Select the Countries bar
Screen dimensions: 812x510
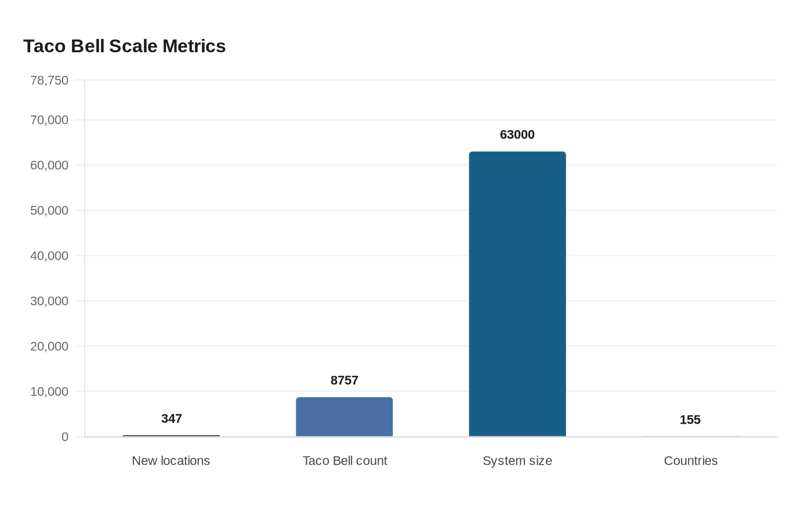tap(690, 435)
